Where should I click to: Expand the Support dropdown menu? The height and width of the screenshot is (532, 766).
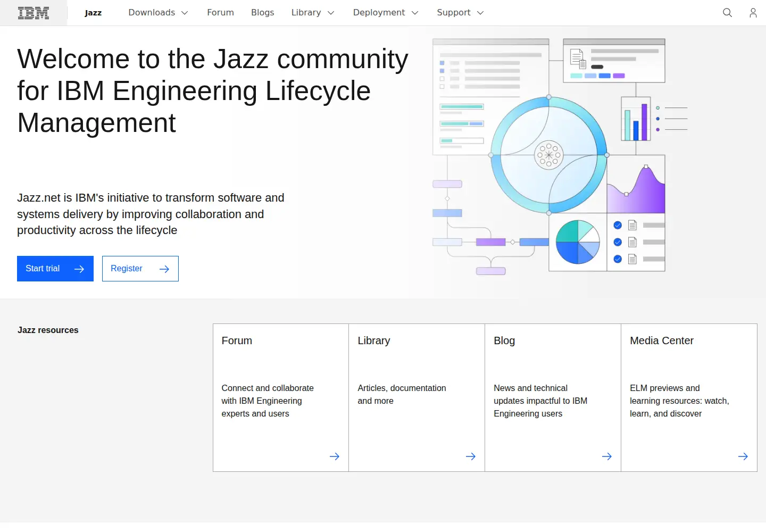[x=460, y=13]
